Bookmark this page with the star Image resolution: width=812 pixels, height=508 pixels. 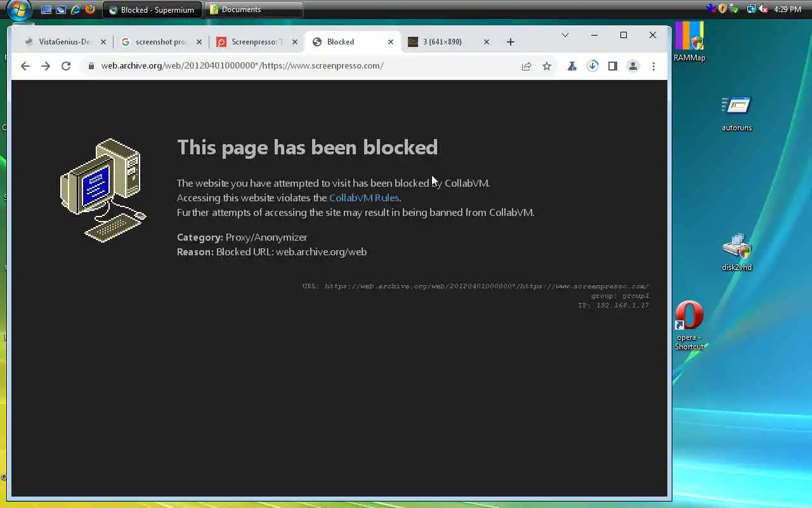tap(547, 66)
